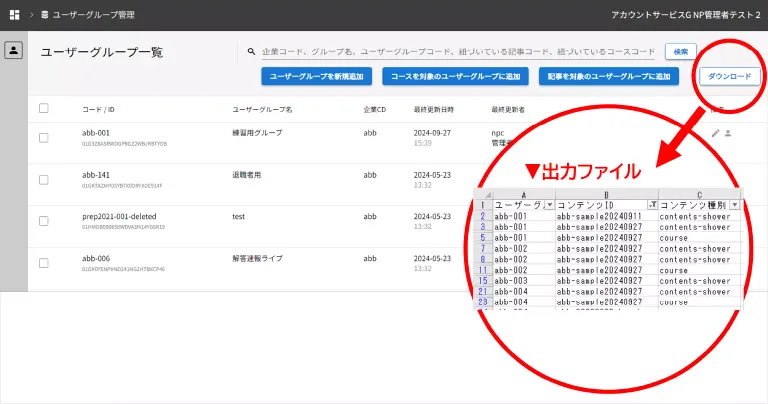The height and width of the screenshot is (404, 768).
Task: Click the 15:39 update time
Action: 422,143
